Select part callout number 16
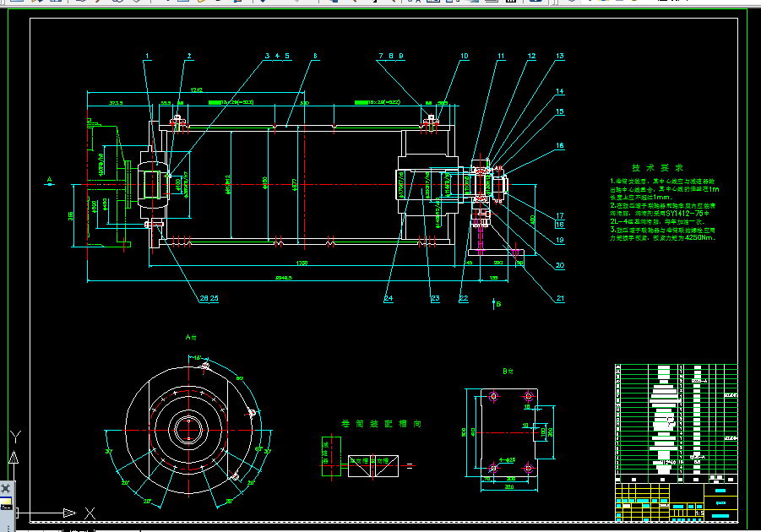Viewport: 761px width, 532px height. (x=560, y=145)
